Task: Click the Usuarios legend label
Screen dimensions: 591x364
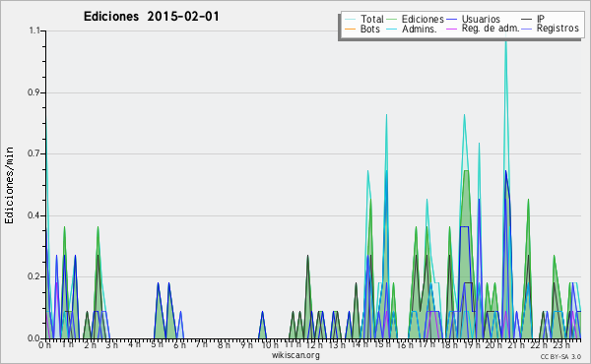Action: pyautogui.click(x=481, y=19)
